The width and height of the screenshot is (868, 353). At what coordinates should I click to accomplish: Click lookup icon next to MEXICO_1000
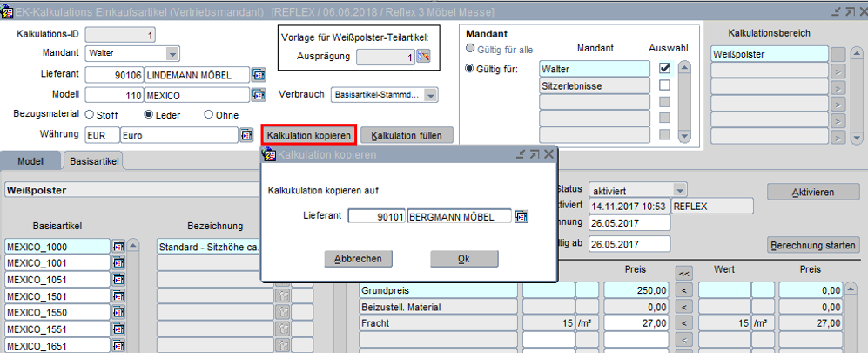(118, 248)
